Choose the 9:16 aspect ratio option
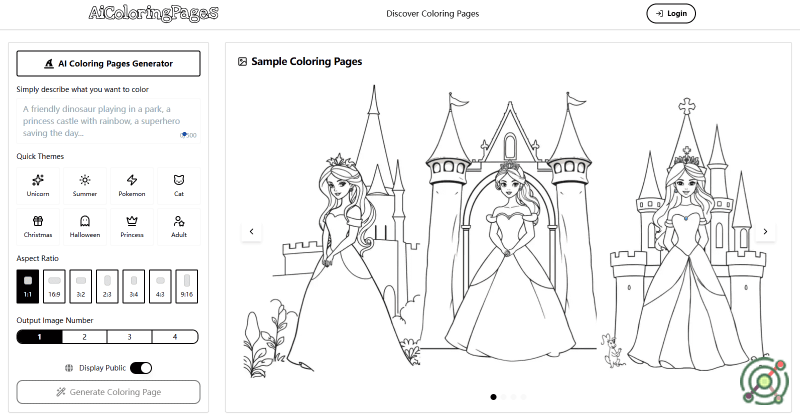Viewport: 800px width, 415px height. pos(186,285)
